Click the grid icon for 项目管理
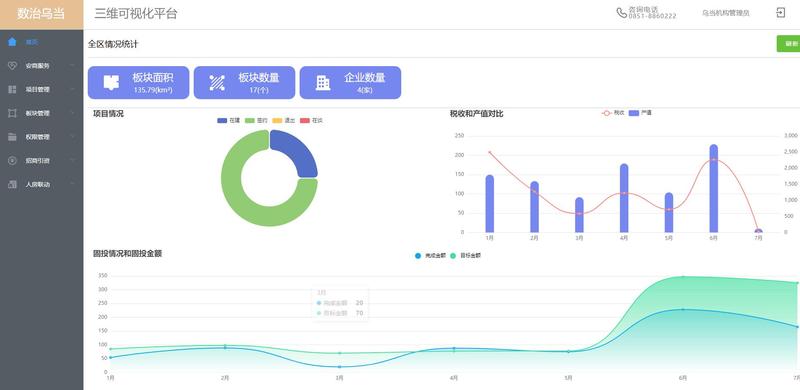 pos(12,89)
